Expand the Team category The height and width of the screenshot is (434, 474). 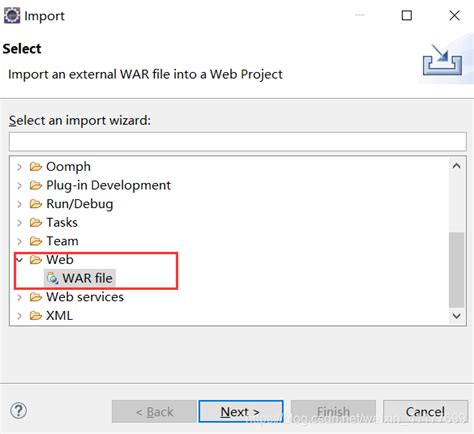pyautogui.click(x=20, y=241)
